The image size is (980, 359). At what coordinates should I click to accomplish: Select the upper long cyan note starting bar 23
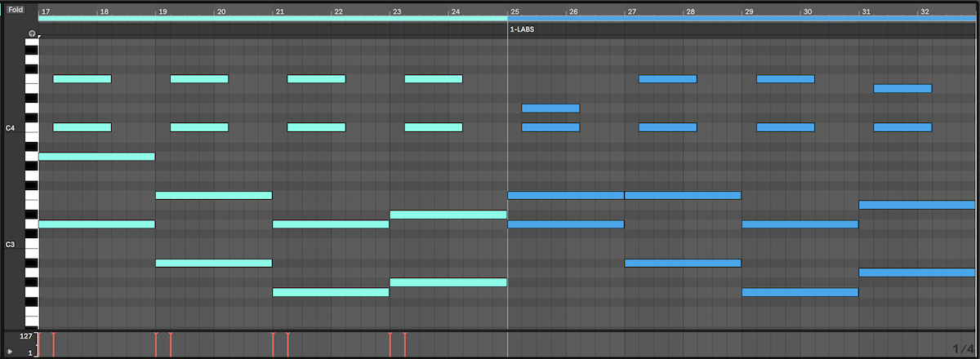(x=448, y=215)
